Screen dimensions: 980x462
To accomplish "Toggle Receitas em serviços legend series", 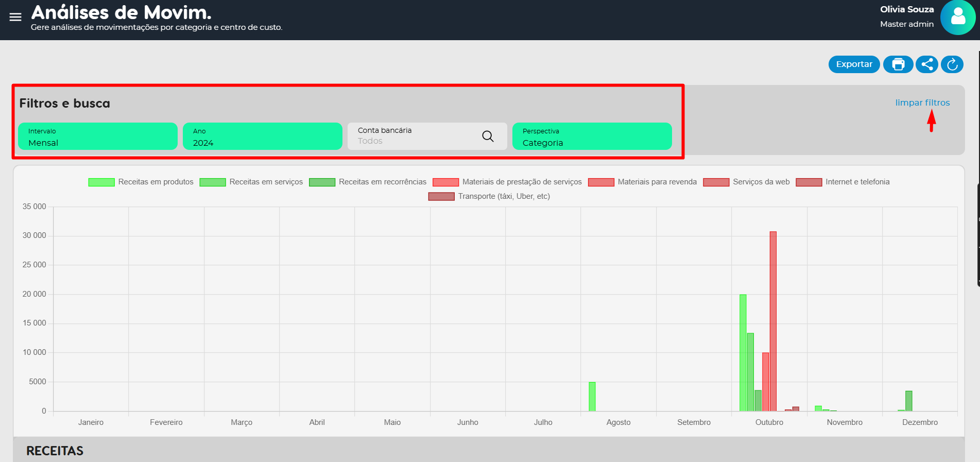I will point(251,182).
